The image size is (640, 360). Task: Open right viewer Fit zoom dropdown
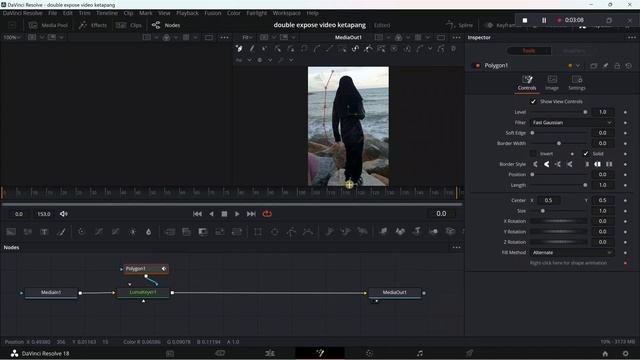[x=247, y=37]
